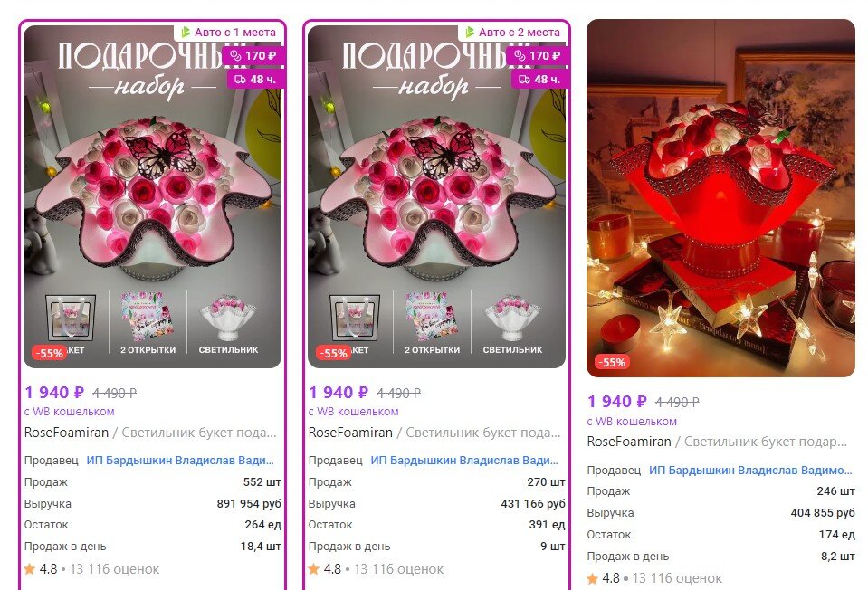Click '13 116 оценок' reviews on second card
Image resolution: width=868 pixels, height=590 pixels.
[398, 569]
